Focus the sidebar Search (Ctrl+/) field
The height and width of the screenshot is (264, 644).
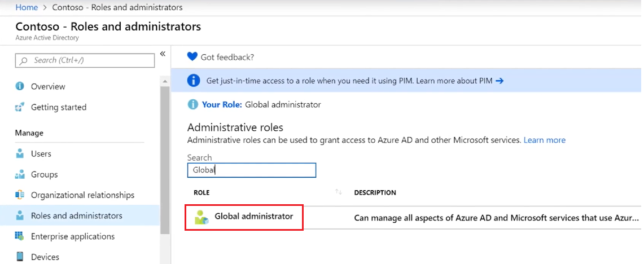pos(85,60)
